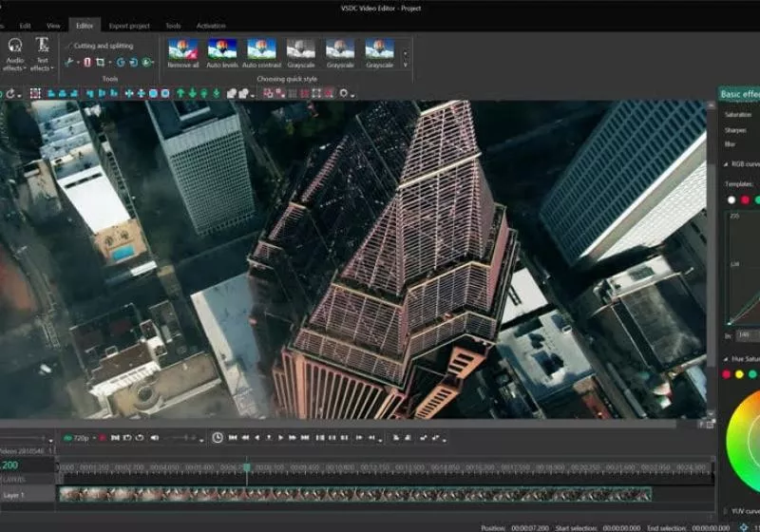Open the Crop tool dropdown arrow

[110, 63]
